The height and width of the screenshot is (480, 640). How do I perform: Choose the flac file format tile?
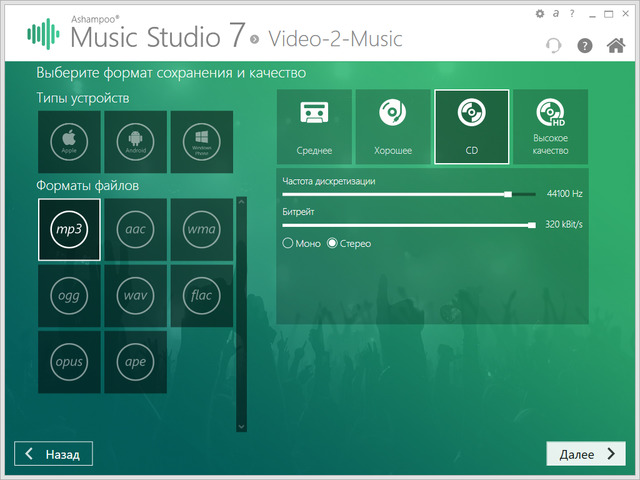201,295
